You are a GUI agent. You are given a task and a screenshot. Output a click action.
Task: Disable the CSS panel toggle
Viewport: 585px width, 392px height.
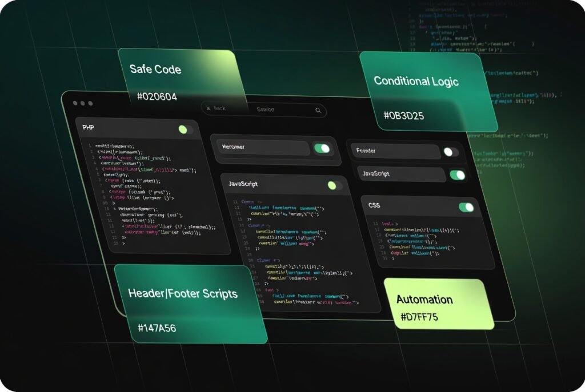click(x=466, y=208)
